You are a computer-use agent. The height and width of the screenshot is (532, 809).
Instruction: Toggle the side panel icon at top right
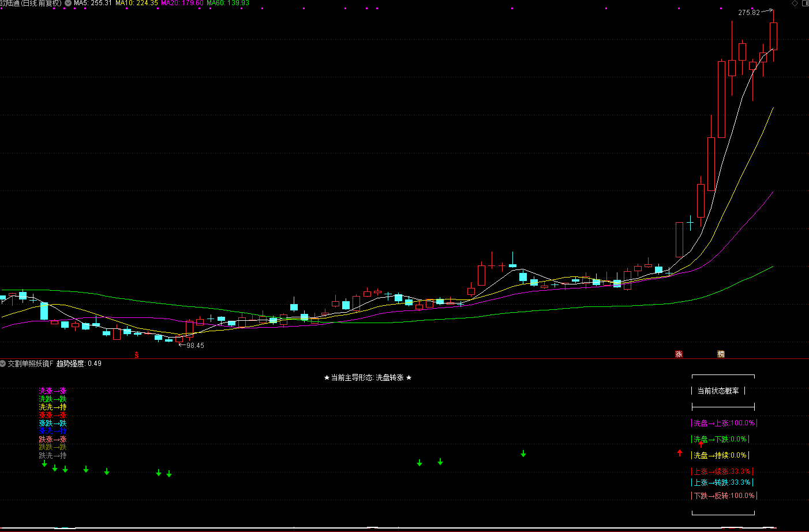pyautogui.click(x=806, y=3)
